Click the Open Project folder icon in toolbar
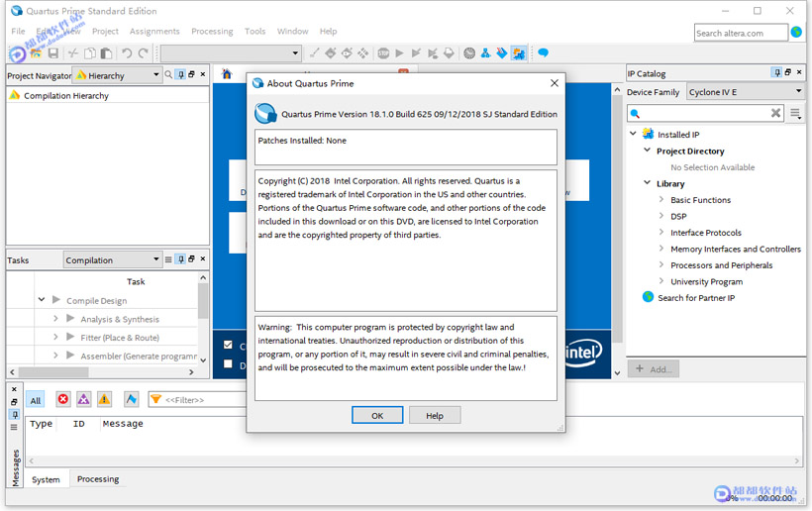The image size is (812, 511). (36, 53)
